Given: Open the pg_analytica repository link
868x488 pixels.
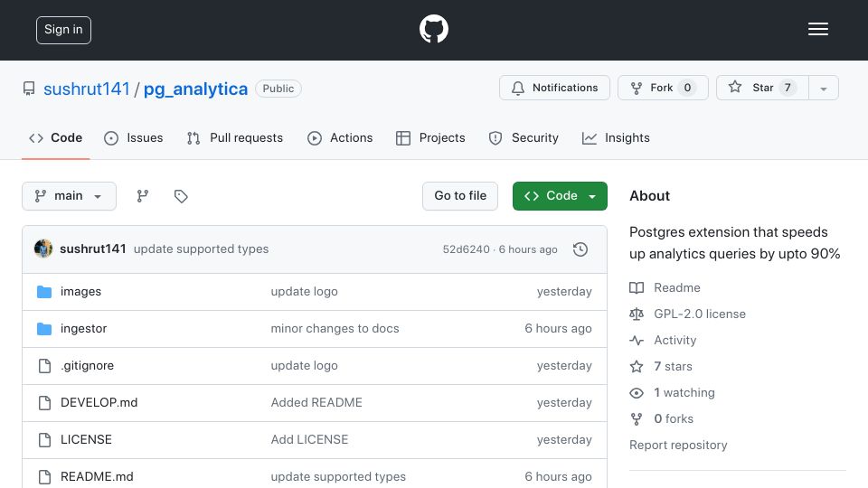Looking at the screenshot, I should click(195, 89).
